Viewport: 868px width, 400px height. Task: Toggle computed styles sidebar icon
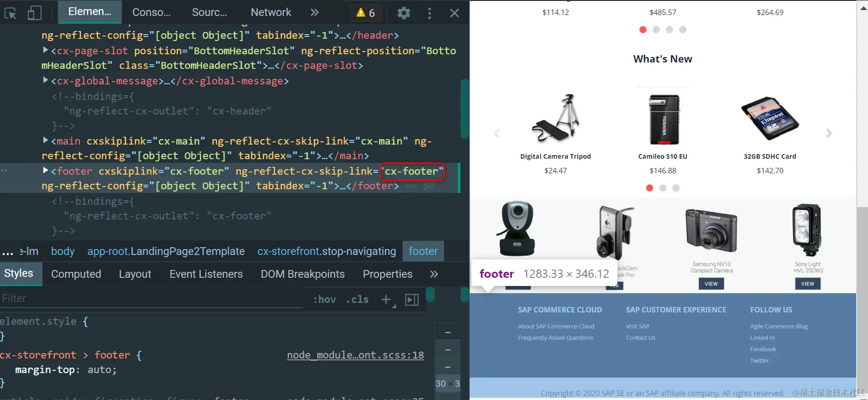point(412,300)
